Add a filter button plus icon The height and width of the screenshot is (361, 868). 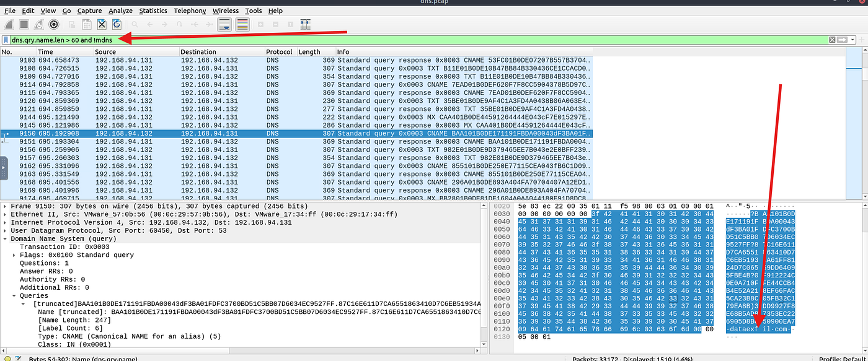click(x=862, y=40)
